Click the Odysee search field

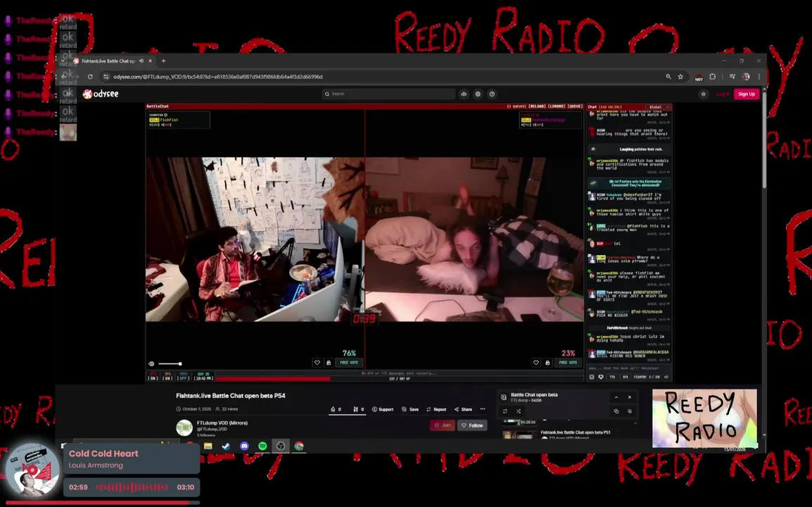388,94
